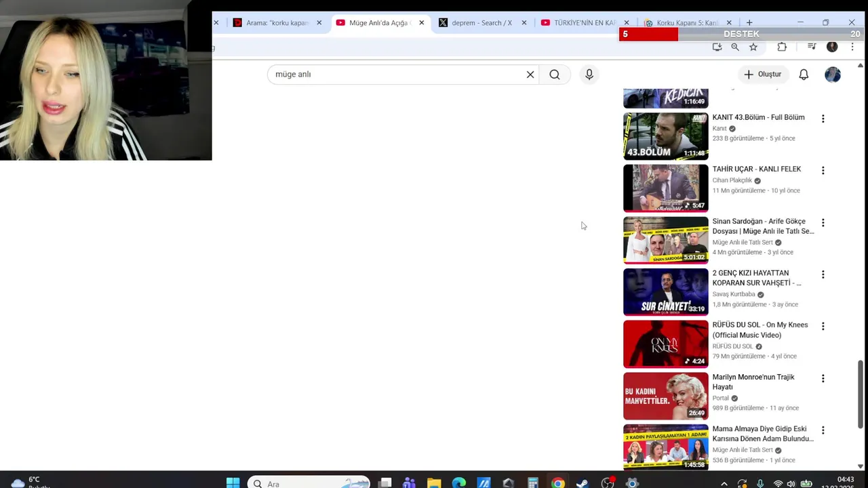
Task: Open Google Chrome from taskbar
Action: pos(557,483)
